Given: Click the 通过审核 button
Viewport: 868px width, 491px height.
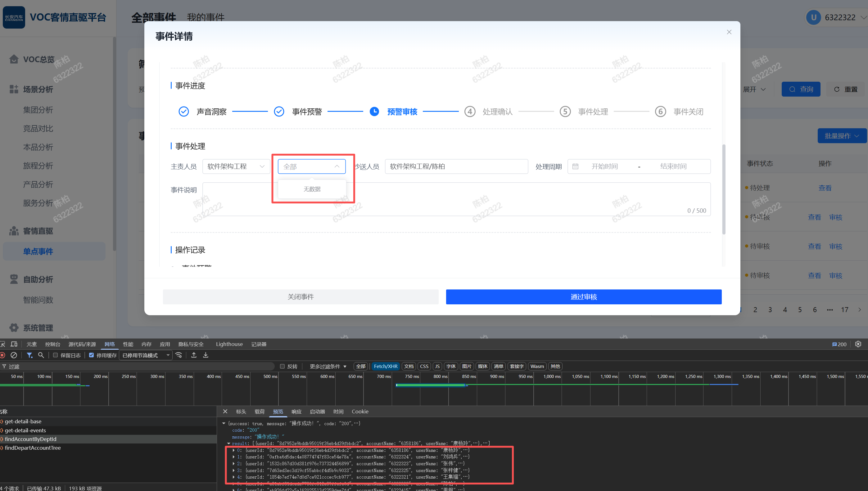Looking at the screenshot, I should (584, 297).
